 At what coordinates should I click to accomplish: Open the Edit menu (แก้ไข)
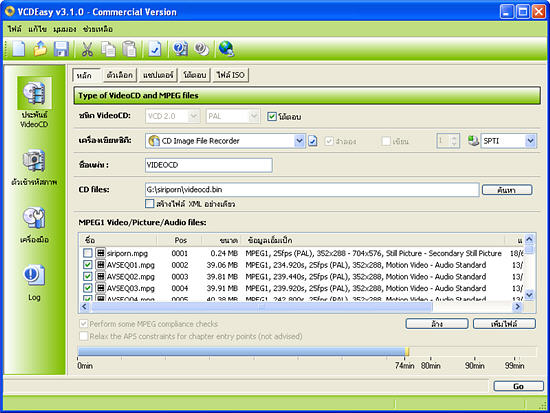[38, 29]
